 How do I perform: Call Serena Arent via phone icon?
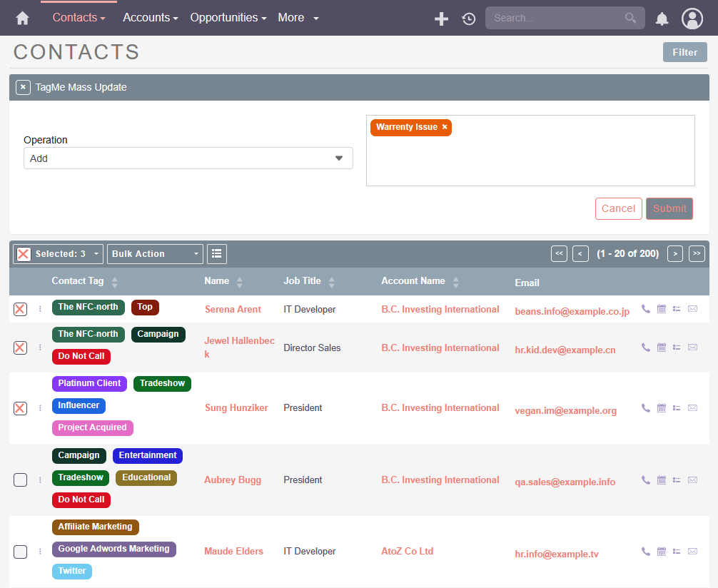pos(646,309)
